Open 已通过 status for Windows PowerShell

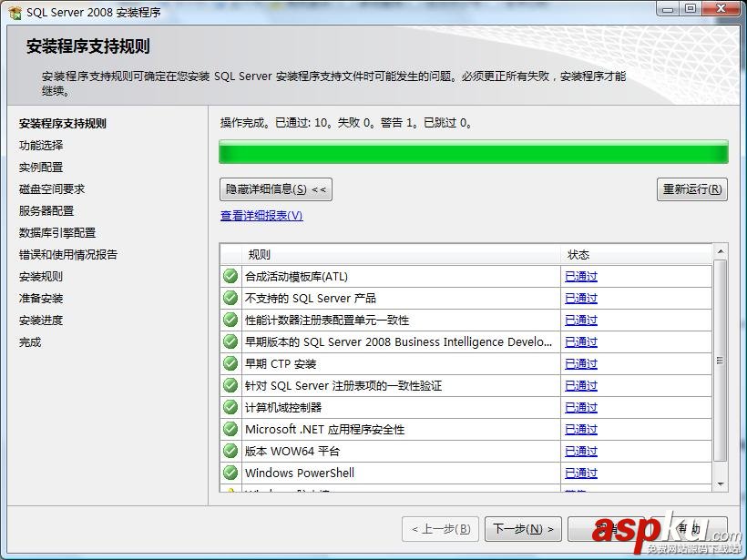[580, 473]
